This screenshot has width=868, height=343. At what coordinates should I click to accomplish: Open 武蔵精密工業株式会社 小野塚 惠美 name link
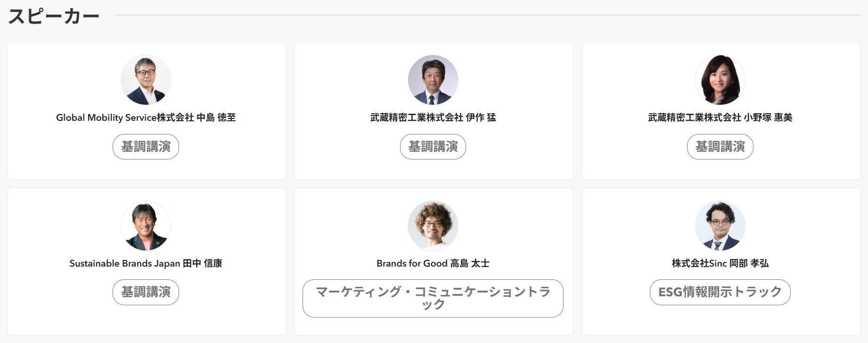point(720,117)
